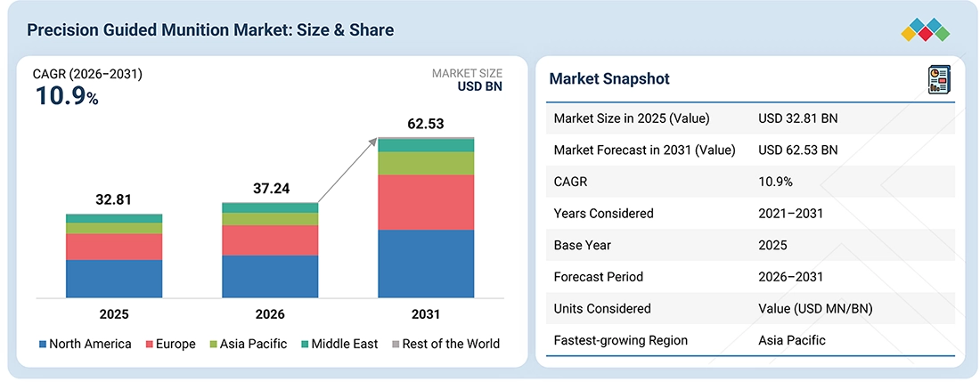
Task: Click the CAGR row label in table
Action: pos(569,182)
